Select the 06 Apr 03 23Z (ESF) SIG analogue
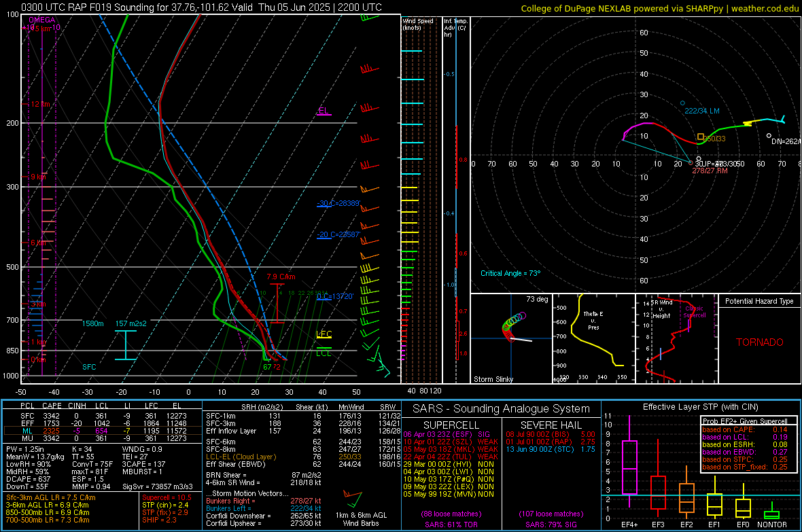 pyautogui.click(x=447, y=434)
